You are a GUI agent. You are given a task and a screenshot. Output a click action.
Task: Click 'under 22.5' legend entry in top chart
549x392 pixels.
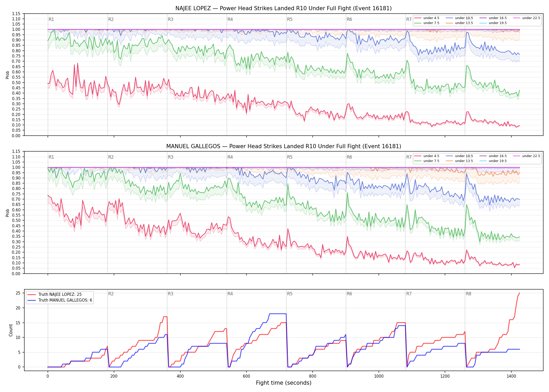click(x=527, y=18)
